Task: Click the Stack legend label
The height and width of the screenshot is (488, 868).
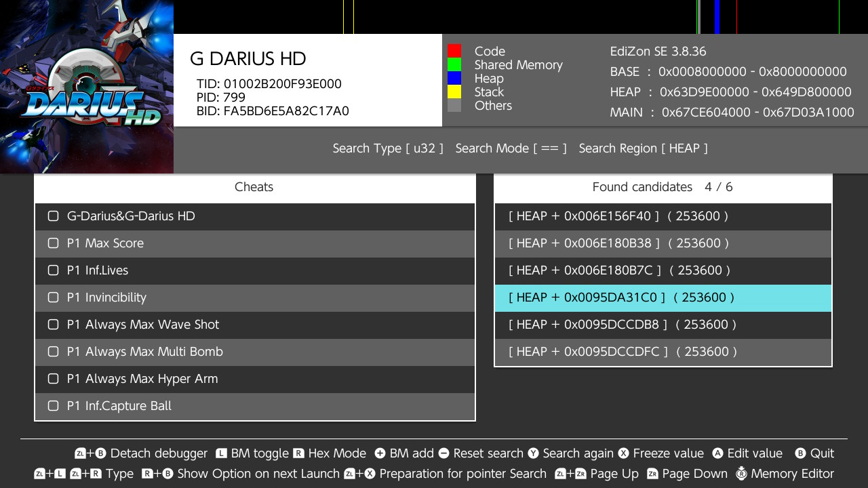Action: click(x=489, y=92)
